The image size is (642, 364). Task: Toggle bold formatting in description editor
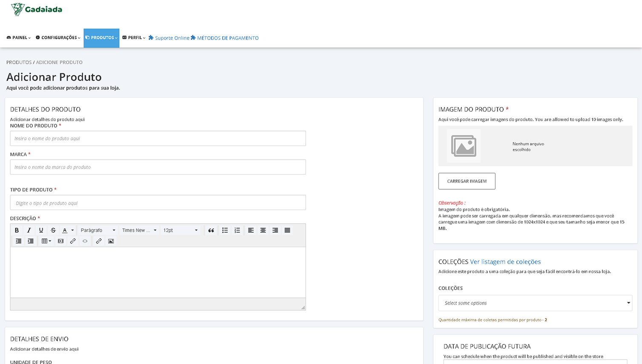pyautogui.click(x=17, y=230)
